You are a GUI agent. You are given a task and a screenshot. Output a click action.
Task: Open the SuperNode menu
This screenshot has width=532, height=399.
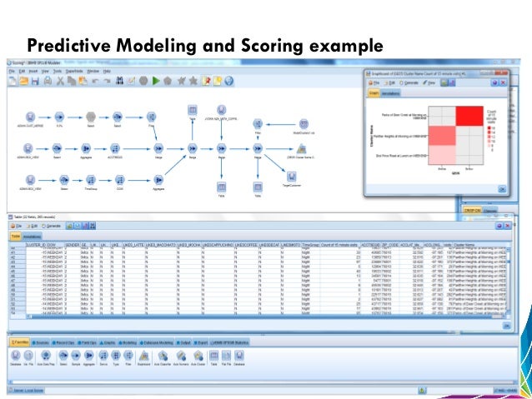(74, 71)
